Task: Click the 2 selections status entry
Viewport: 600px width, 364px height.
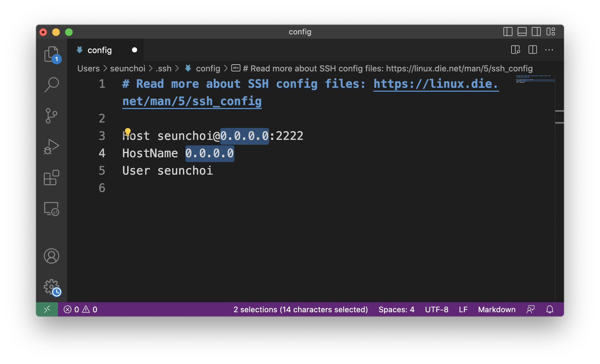Action: tap(301, 309)
